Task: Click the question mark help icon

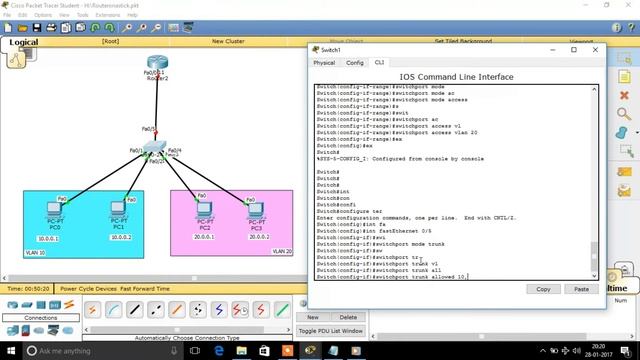Action: click(631, 28)
